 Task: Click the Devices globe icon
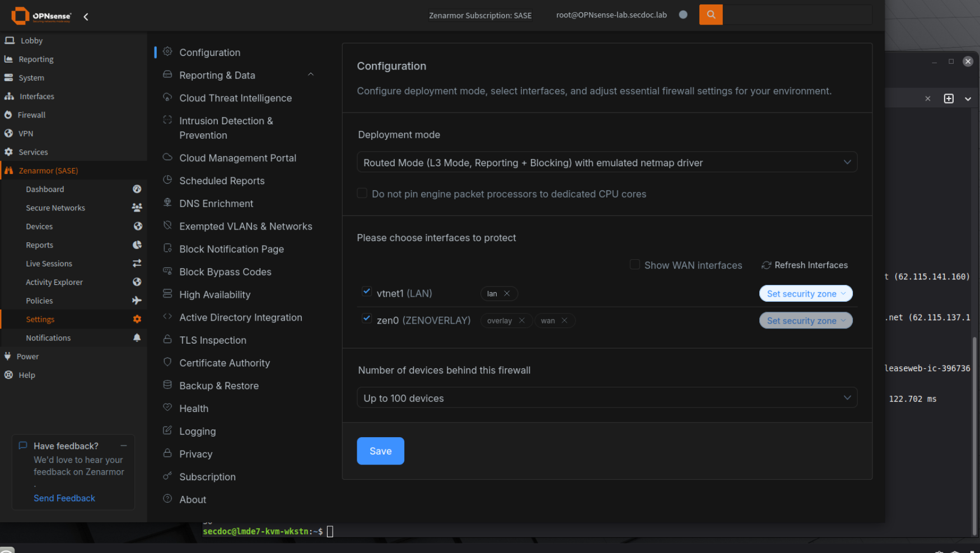[137, 226]
